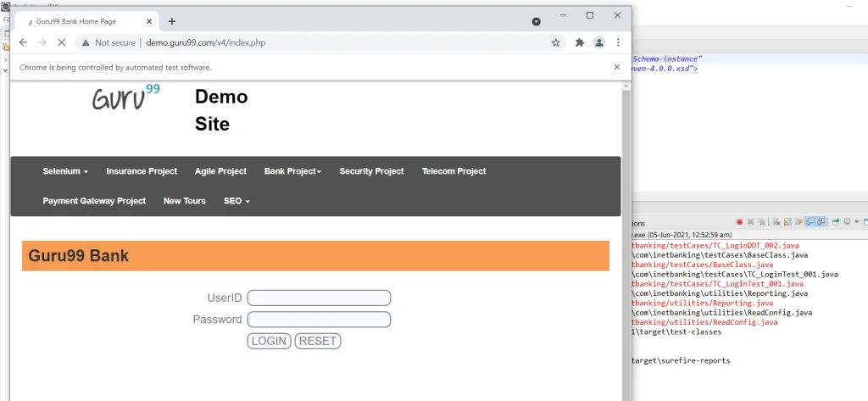Click Schema-instance line in Eclipse editor

click(668, 58)
